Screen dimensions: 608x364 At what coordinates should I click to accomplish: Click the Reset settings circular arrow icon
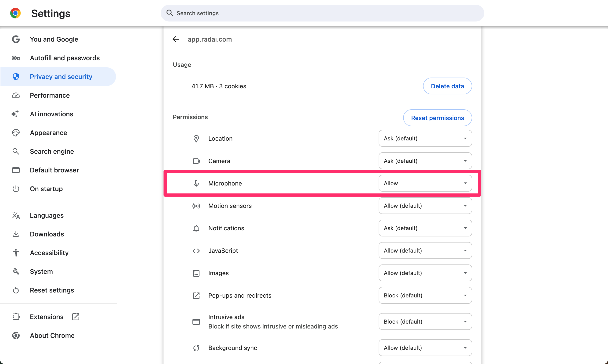pos(16,290)
